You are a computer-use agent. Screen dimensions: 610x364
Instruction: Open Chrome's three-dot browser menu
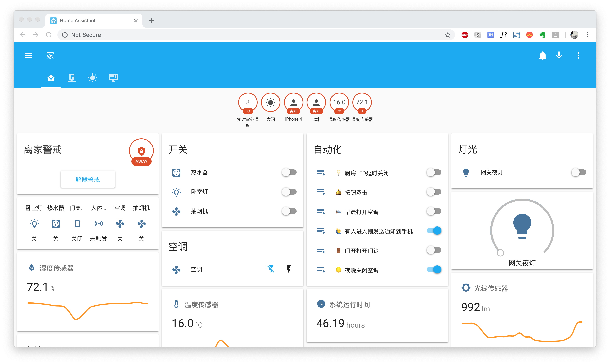587,35
